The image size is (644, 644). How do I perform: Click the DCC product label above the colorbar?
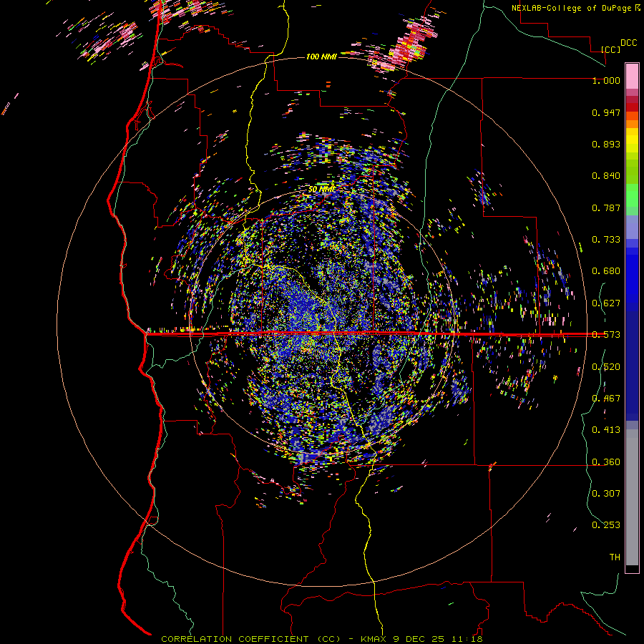pos(628,43)
